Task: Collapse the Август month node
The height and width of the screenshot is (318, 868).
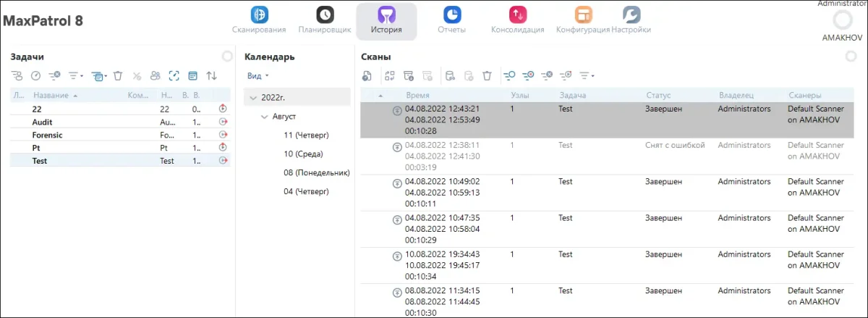Action: pyautogui.click(x=265, y=117)
